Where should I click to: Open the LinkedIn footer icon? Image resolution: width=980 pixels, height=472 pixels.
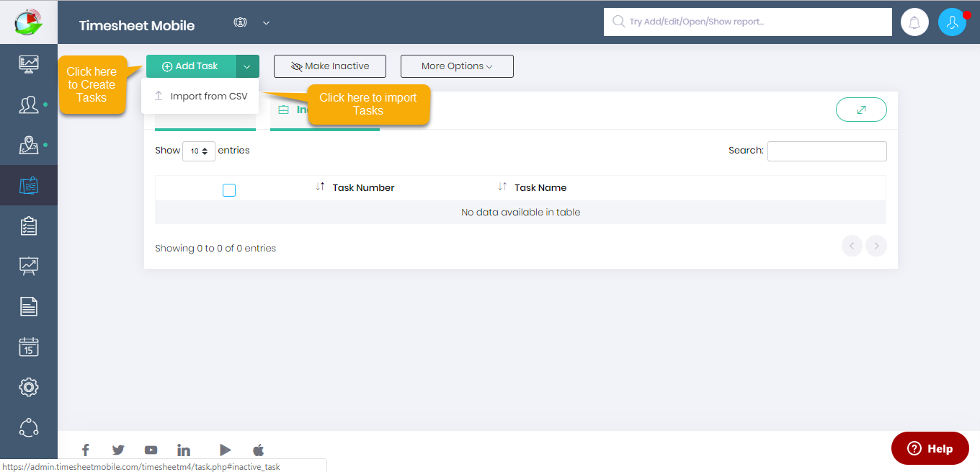tap(184, 450)
